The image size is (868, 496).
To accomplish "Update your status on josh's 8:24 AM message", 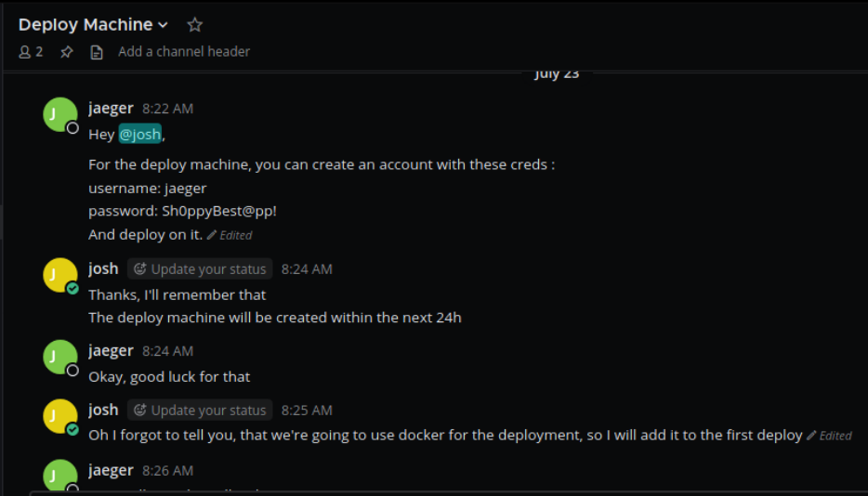I will pyautogui.click(x=200, y=269).
